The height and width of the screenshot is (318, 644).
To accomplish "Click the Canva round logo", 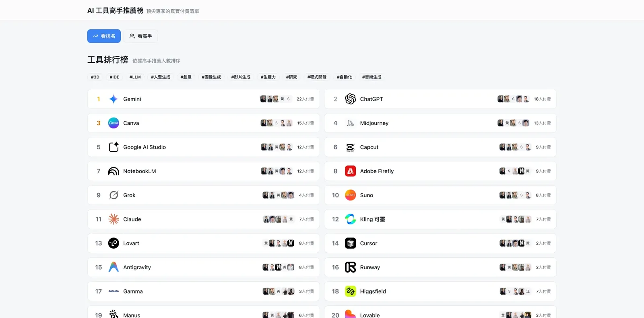I will [114, 123].
